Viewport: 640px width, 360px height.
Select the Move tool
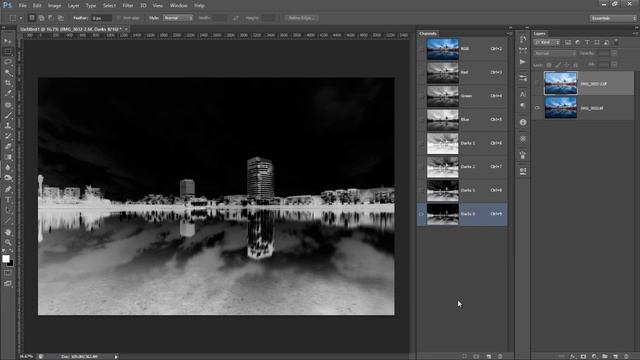point(8,41)
